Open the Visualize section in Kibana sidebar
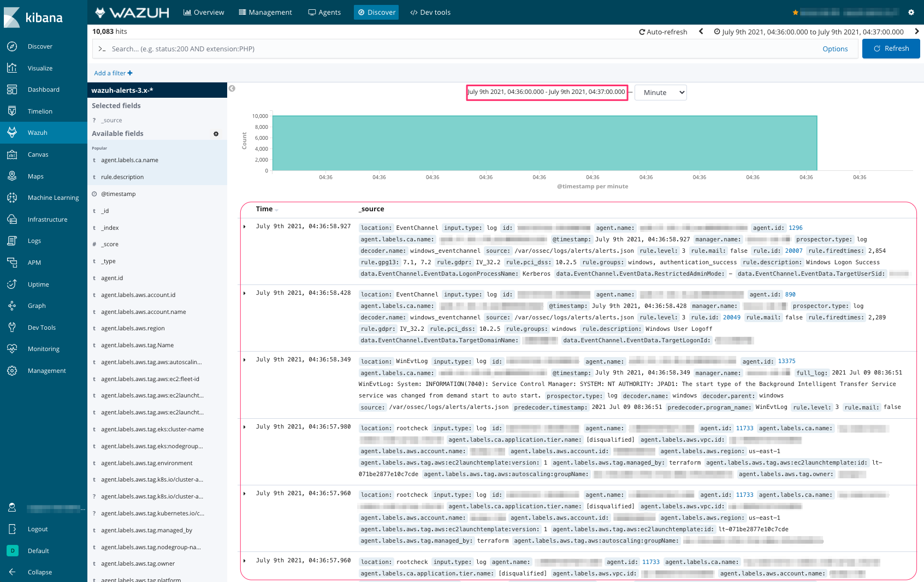Screen dimensions: 924x582 pyautogui.click(x=40, y=68)
